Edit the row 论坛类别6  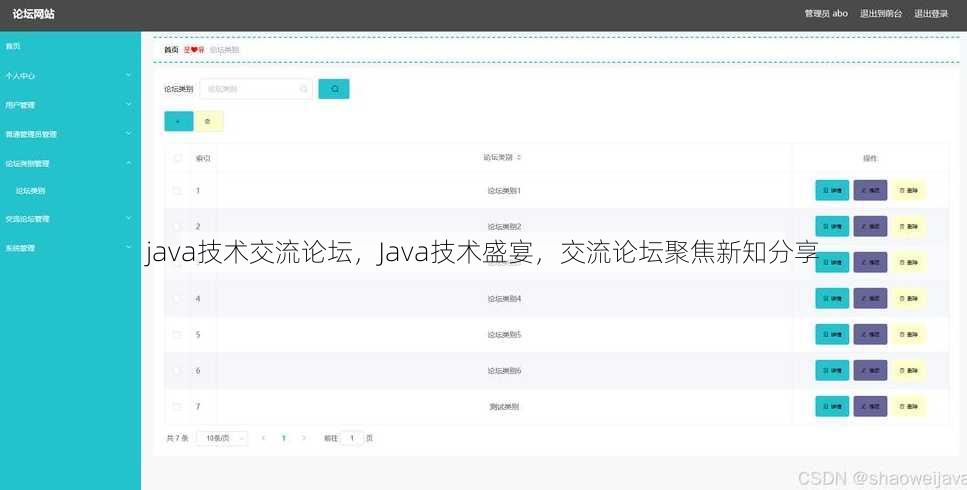(870, 370)
